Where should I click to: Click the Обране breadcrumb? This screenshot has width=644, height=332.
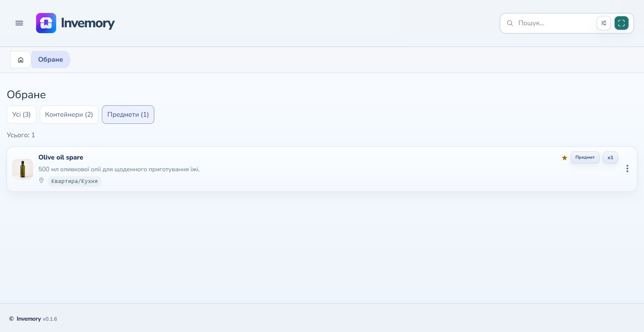pyautogui.click(x=51, y=60)
